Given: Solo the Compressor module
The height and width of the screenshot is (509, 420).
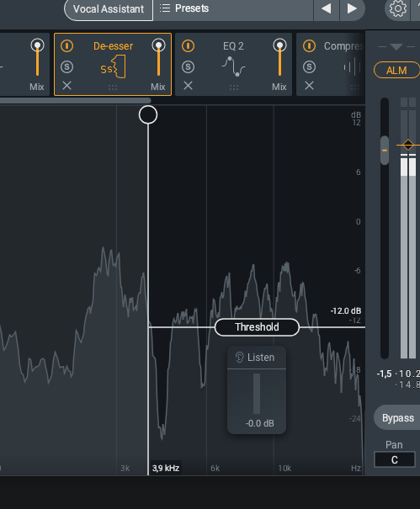Looking at the screenshot, I should pos(309,66).
